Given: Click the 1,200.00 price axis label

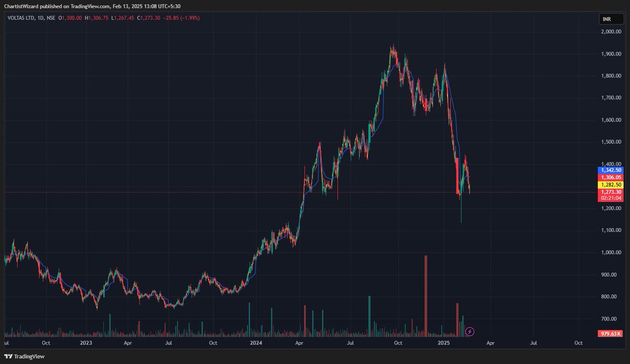Looking at the screenshot, I should click(611, 209).
